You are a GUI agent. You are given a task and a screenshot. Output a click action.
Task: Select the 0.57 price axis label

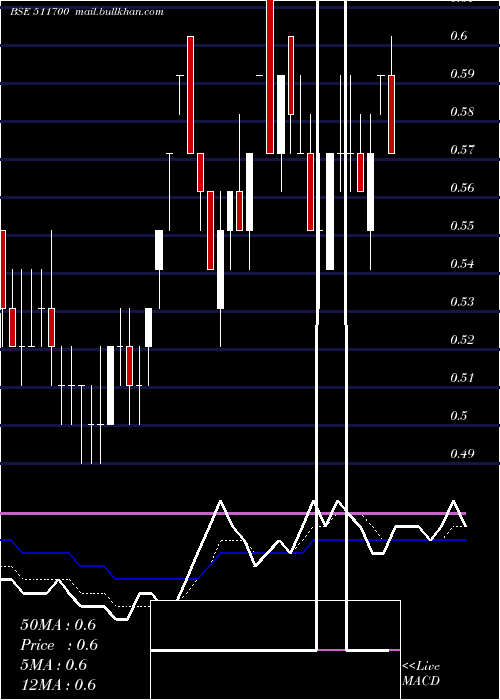(x=462, y=149)
